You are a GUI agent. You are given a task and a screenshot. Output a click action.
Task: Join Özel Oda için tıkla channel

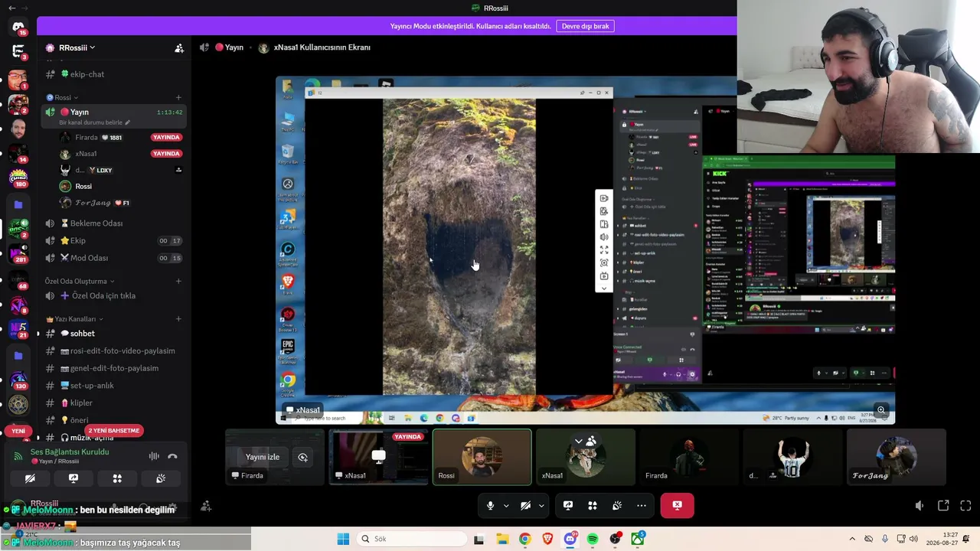point(114,295)
